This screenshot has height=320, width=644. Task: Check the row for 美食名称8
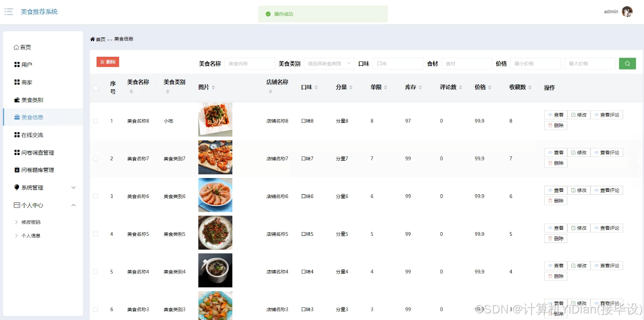(x=96, y=121)
